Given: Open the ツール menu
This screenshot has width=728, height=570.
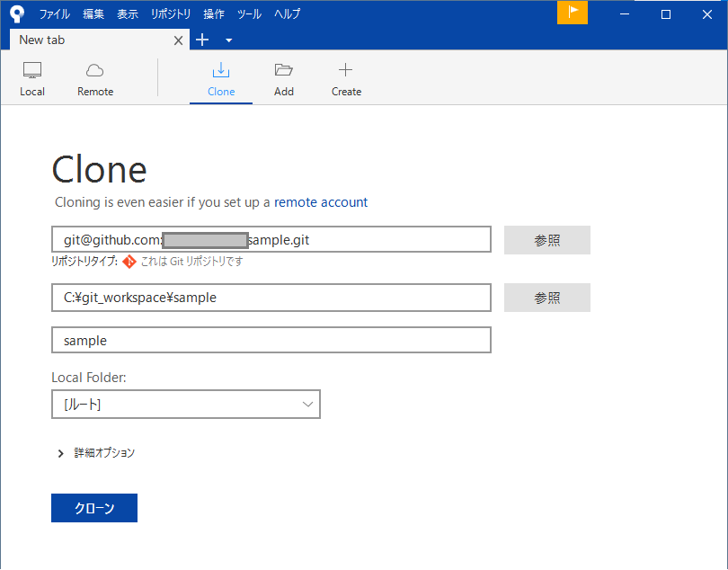Looking at the screenshot, I should click(x=249, y=14).
